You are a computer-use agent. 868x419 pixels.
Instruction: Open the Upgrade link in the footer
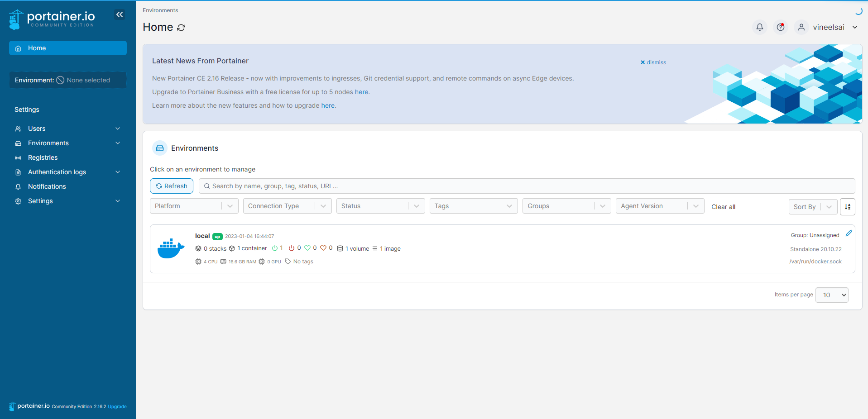click(117, 406)
